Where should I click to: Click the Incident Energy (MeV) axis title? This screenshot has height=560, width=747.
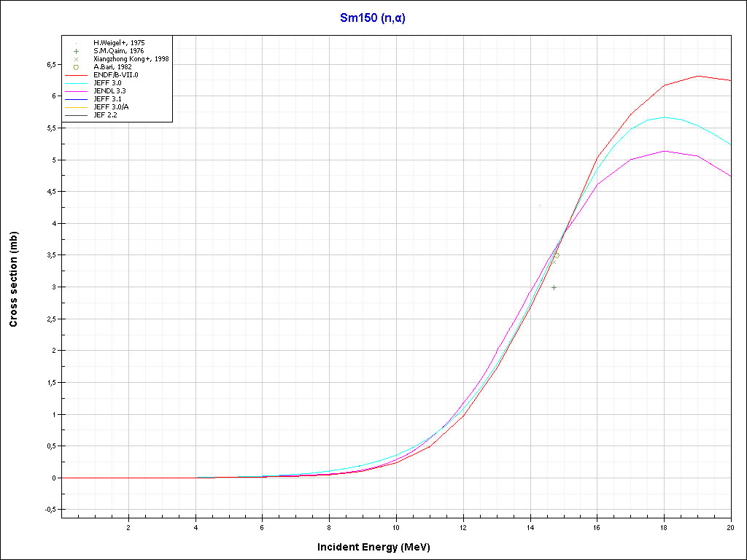(x=379, y=547)
